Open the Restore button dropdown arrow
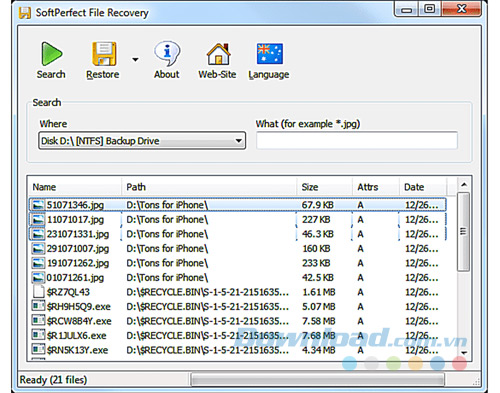This screenshot has width=500, height=393. 135,60
